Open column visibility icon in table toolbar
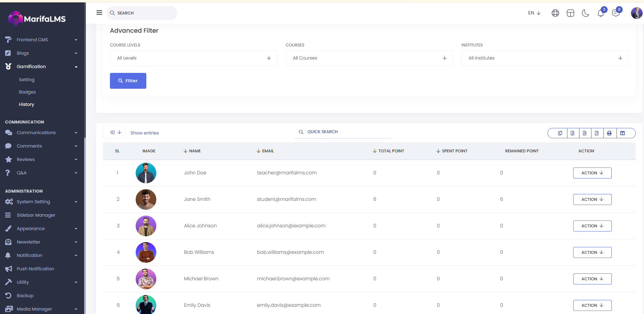 coord(622,133)
